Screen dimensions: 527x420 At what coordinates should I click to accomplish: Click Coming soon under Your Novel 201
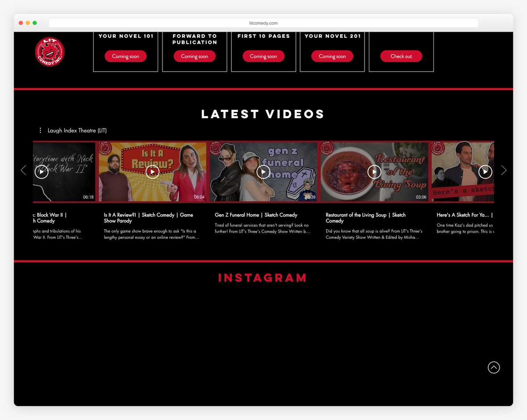coord(332,56)
